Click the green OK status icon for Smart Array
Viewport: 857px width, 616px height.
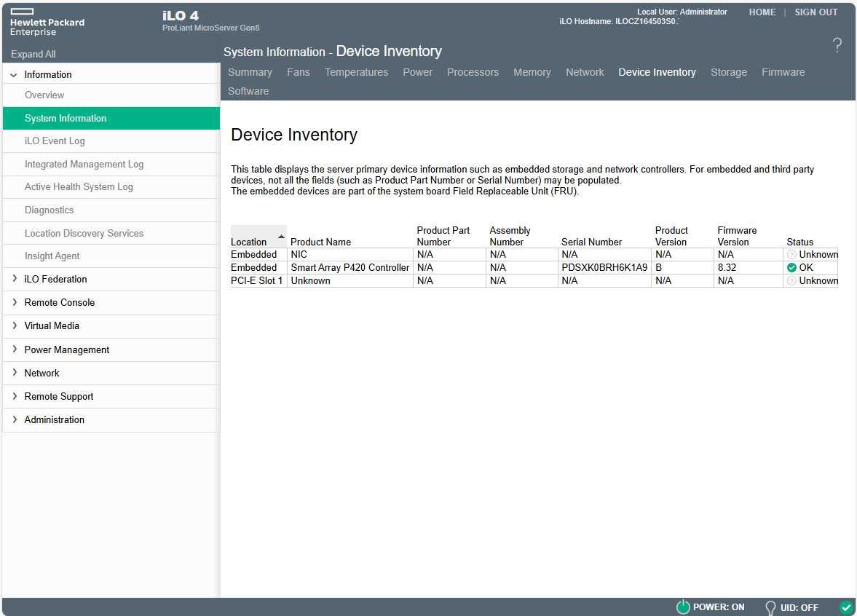(791, 268)
